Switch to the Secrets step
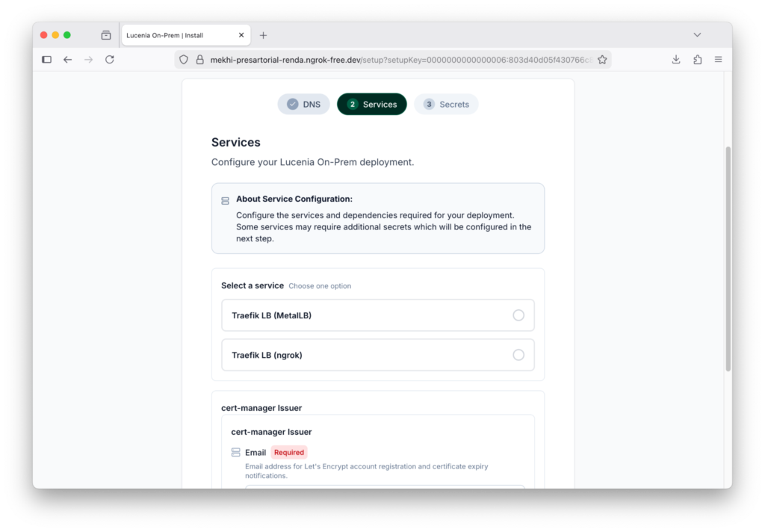This screenshot has height=532, width=765. tap(446, 105)
